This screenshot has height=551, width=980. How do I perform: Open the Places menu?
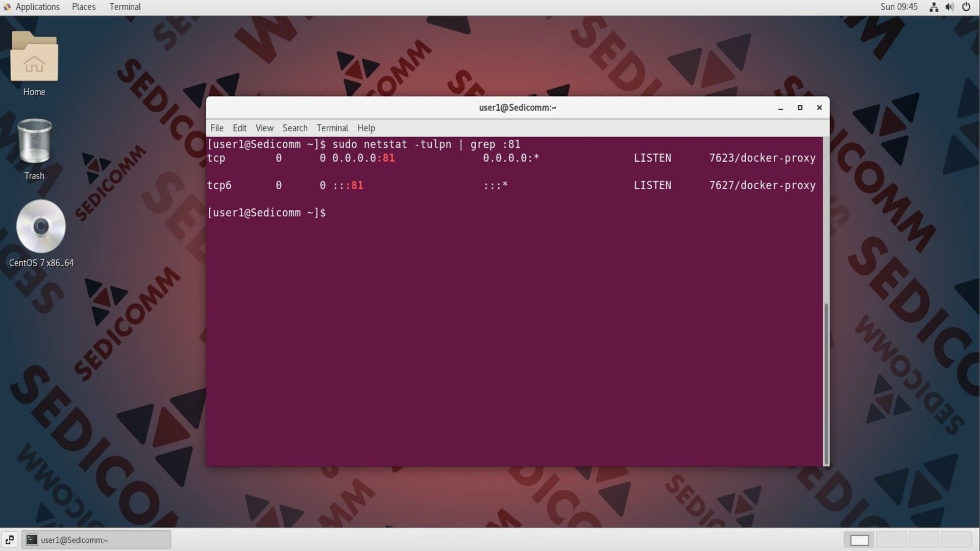tap(83, 7)
